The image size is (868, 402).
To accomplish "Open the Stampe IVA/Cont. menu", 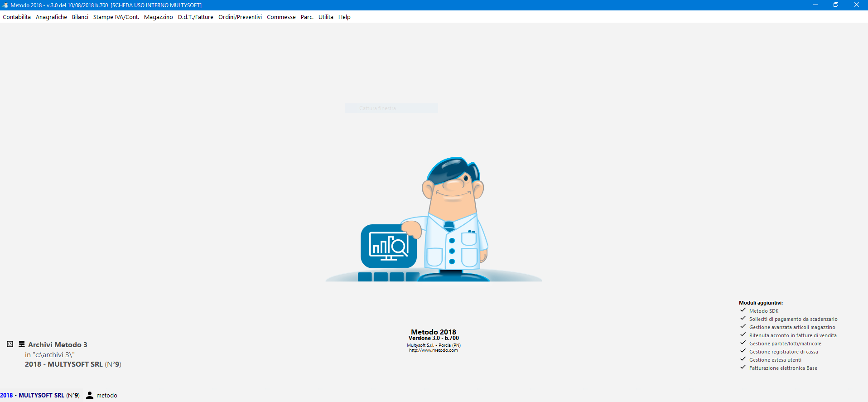I will click(116, 17).
